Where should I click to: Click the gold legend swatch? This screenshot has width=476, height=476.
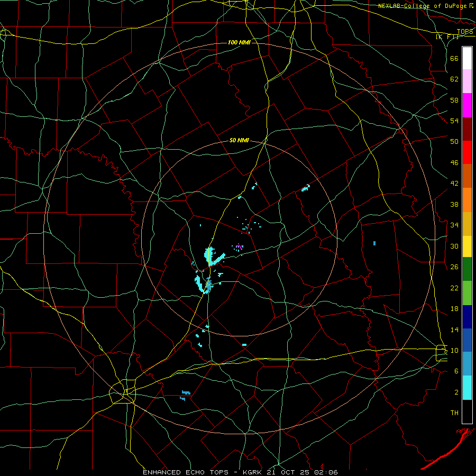[467, 224]
